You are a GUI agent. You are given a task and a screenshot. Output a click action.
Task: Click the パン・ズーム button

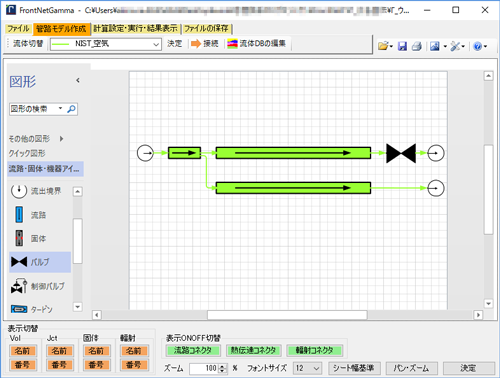click(x=411, y=368)
